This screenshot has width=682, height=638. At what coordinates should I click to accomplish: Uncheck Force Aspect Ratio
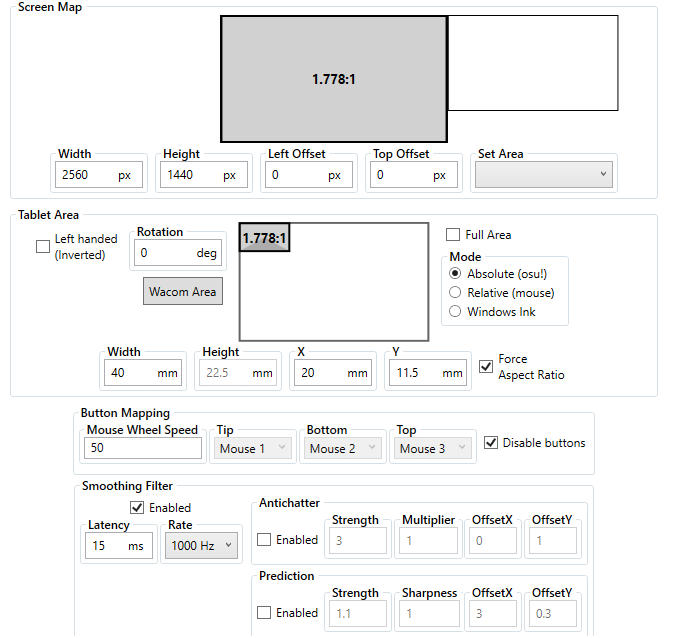[x=486, y=367]
